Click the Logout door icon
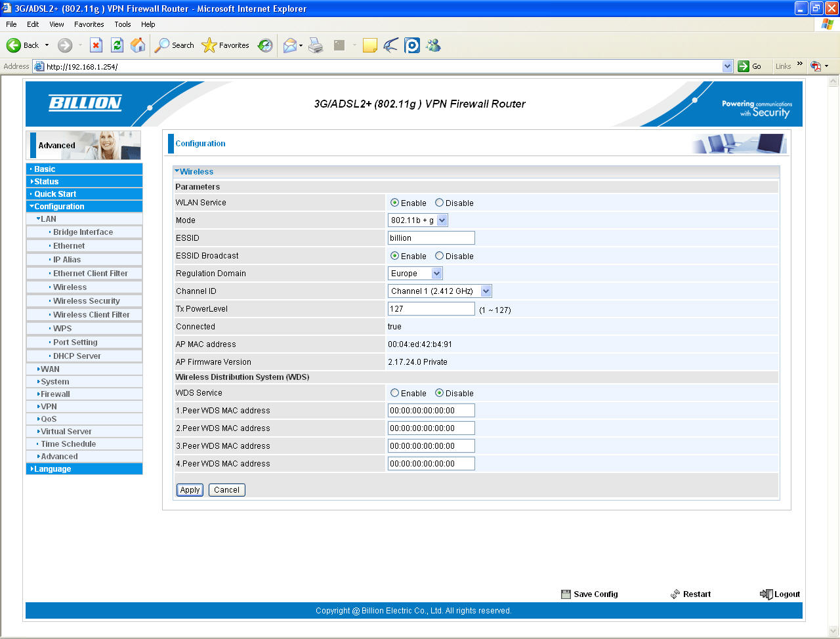This screenshot has width=840, height=639. click(766, 594)
